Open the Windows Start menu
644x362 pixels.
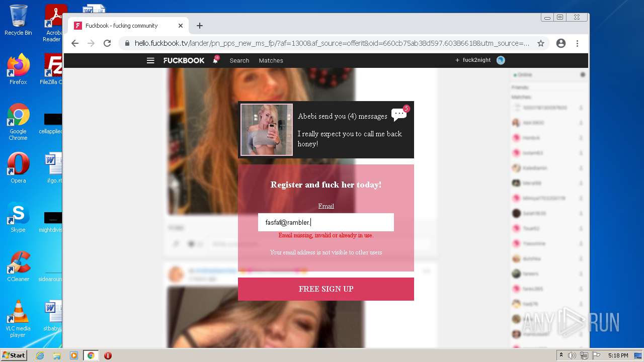pyautogui.click(x=14, y=355)
